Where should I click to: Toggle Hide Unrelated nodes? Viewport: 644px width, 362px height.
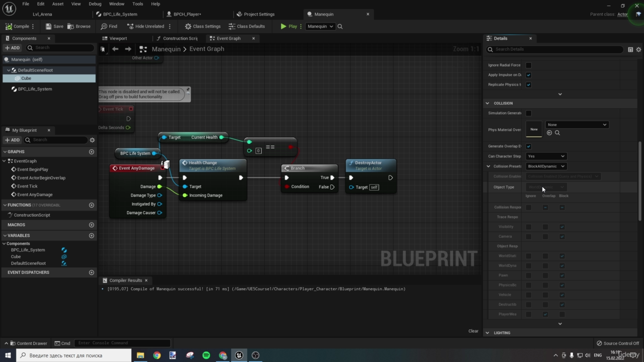[x=145, y=26]
